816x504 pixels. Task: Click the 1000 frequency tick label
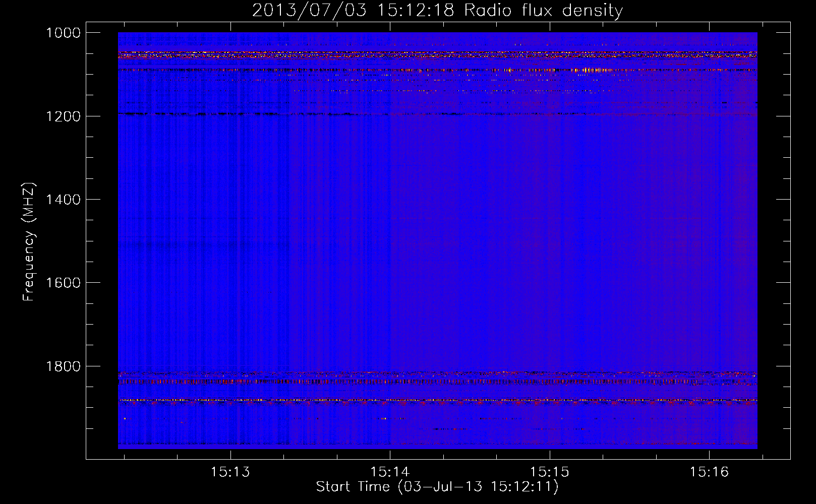tap(63, 33)
